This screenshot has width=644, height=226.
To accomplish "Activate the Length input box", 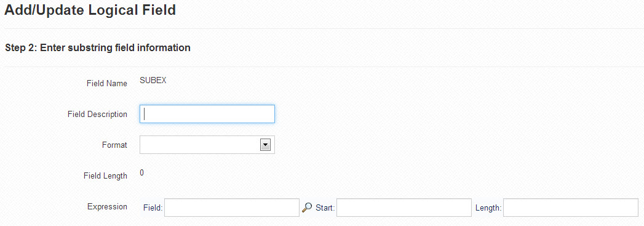I will 571,208.
